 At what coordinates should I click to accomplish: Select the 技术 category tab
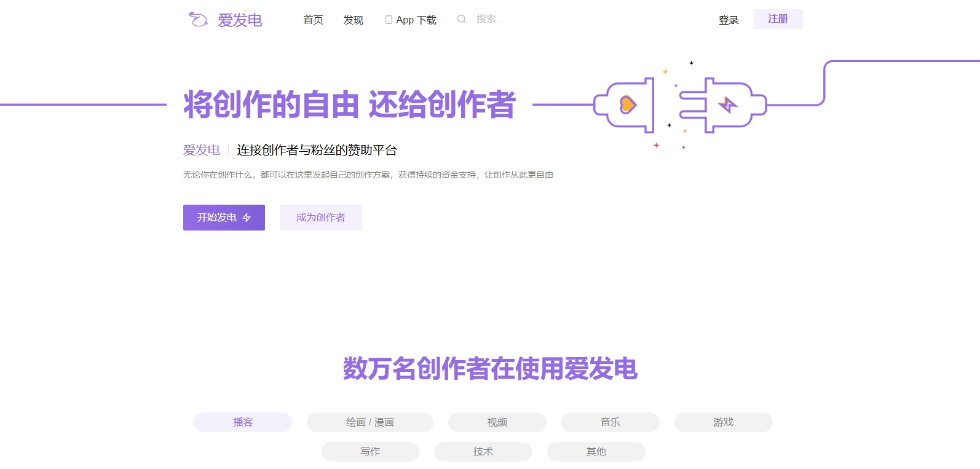click(x=483, y=452)
